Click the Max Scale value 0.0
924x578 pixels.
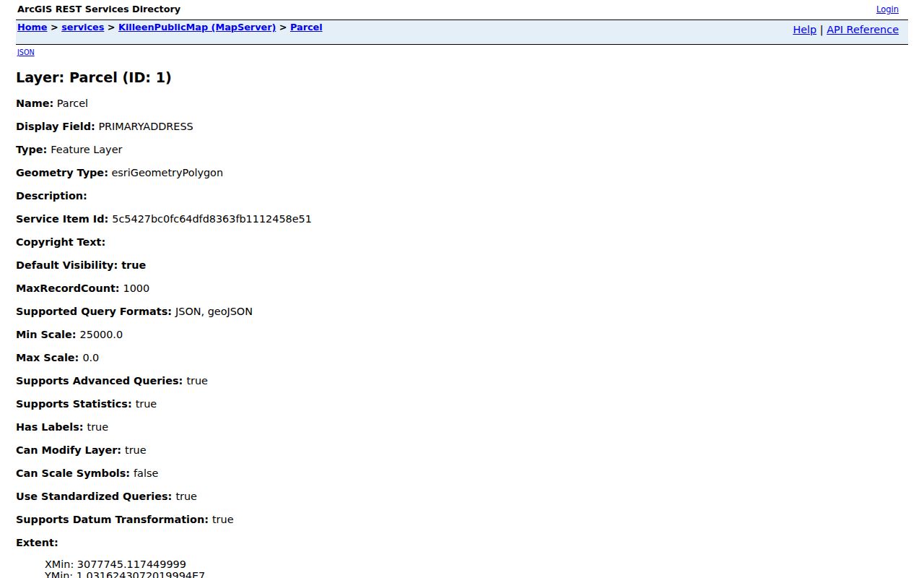[91, 358]
